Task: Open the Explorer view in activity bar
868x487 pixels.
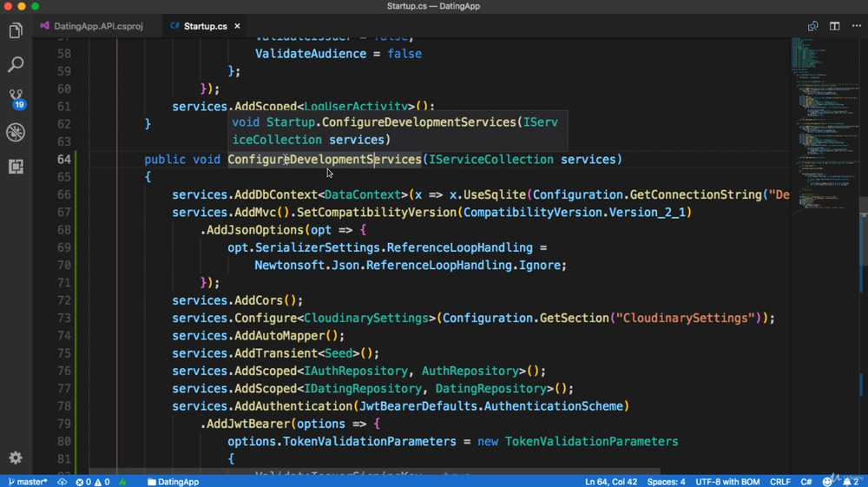Action: coord(16,30)
